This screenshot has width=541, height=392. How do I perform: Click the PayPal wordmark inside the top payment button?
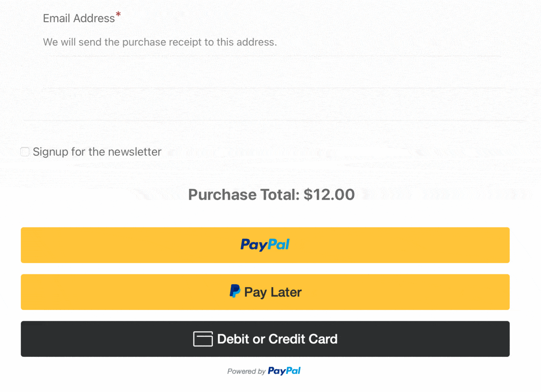[x=265, y=245]
